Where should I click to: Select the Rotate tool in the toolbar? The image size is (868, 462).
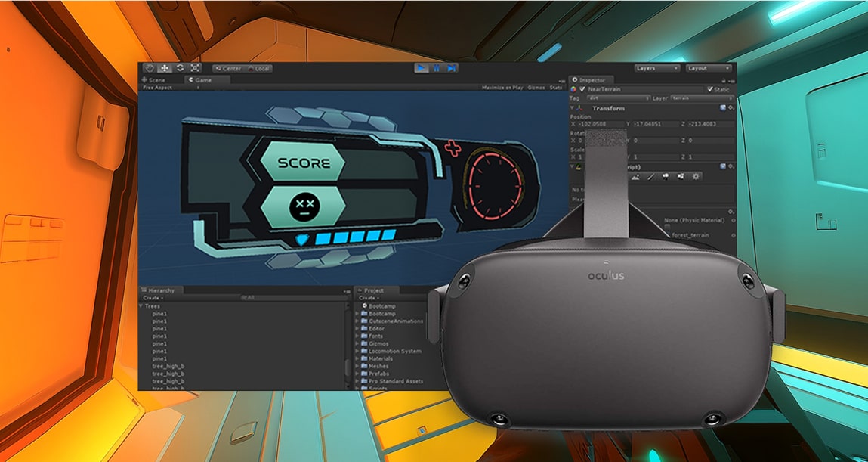tap(180, 68)
